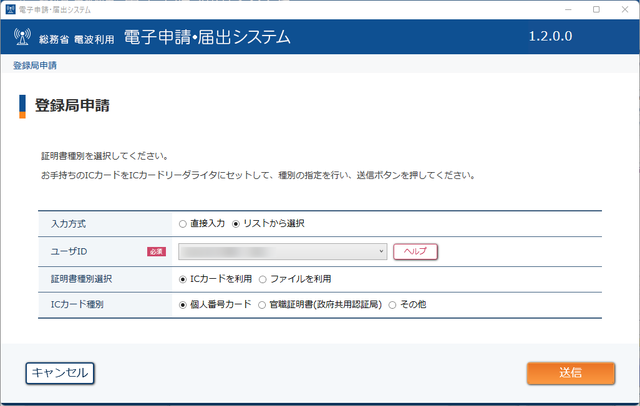Click the radio tower antenna logo icon
Image resolution: width=640 pixels, height=406 pixels.
click(22, 36)
